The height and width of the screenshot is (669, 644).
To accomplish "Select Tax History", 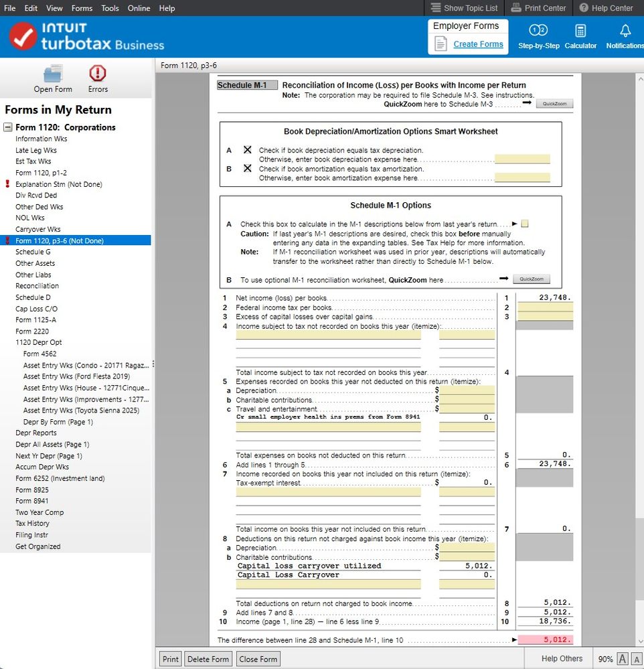I will (32, 523).
